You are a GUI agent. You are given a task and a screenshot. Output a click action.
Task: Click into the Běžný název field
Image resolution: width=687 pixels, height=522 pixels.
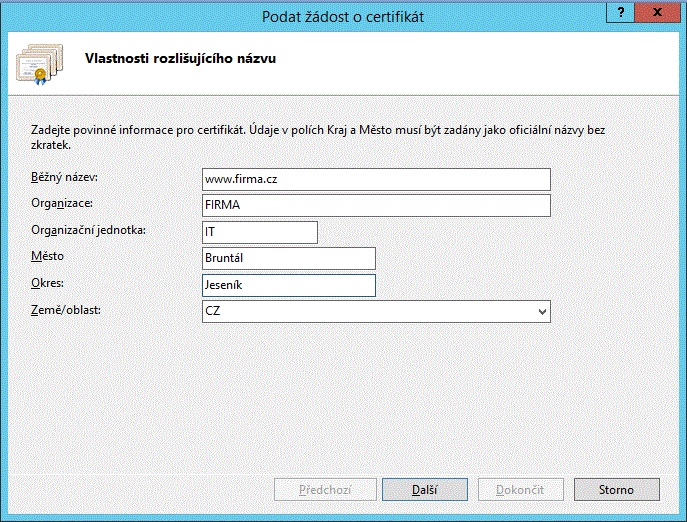point(376,179)
